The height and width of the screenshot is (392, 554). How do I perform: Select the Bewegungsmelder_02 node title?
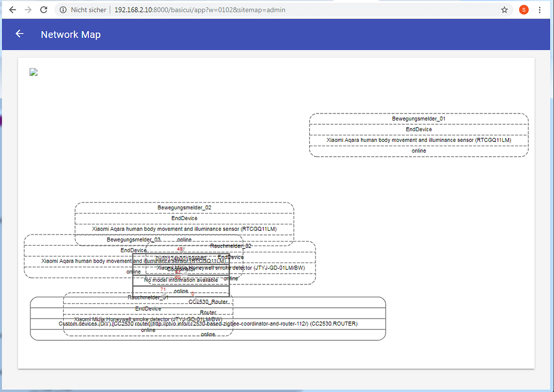(184, 207)
